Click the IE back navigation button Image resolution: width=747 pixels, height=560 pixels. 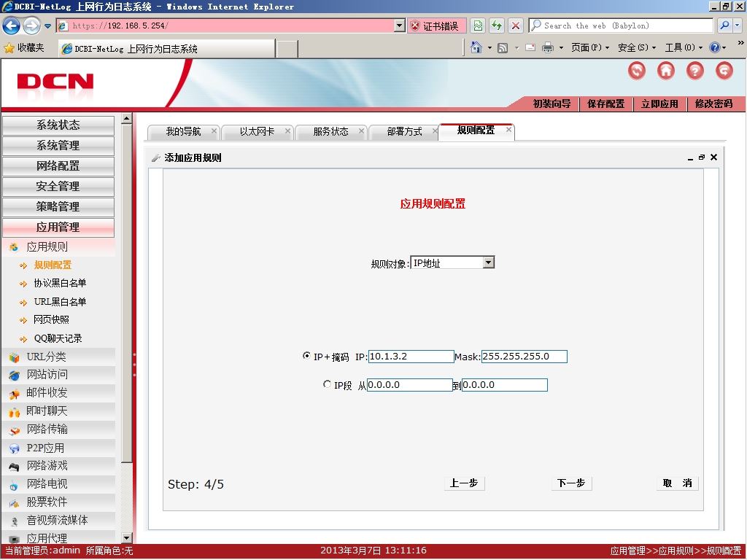[x=12, y=26]
